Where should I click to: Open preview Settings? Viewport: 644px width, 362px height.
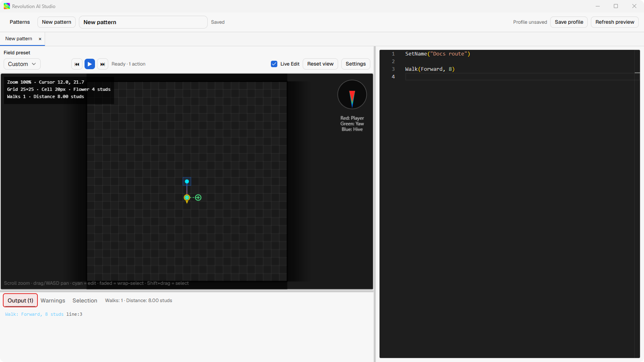pyautogui.click(x=356, y=64)
